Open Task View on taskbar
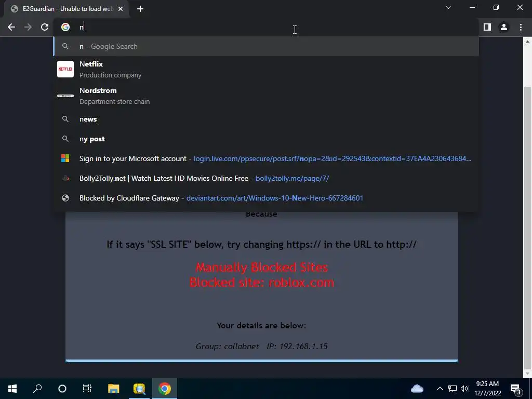This screenshot has width=532, height=399. click(x=87, y=389)
